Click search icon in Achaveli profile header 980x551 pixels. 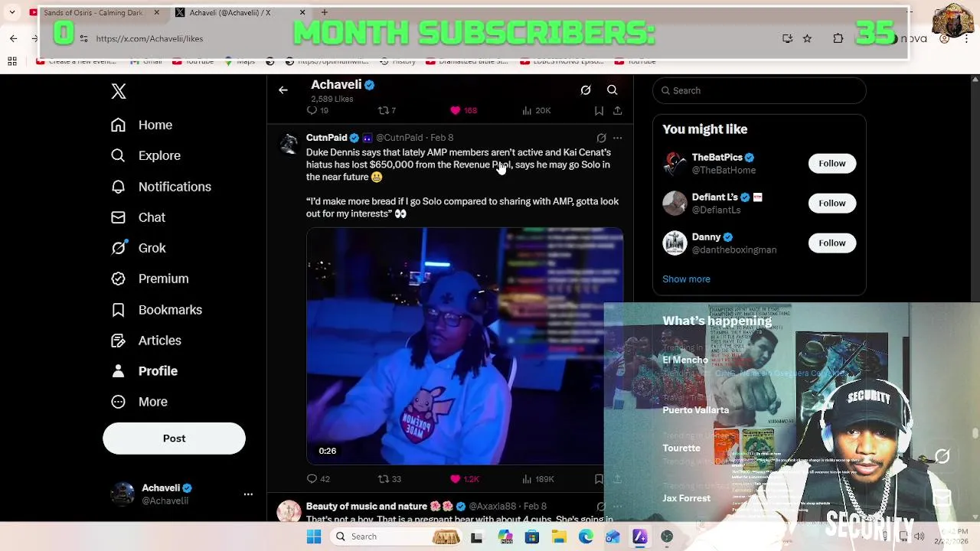612,90
